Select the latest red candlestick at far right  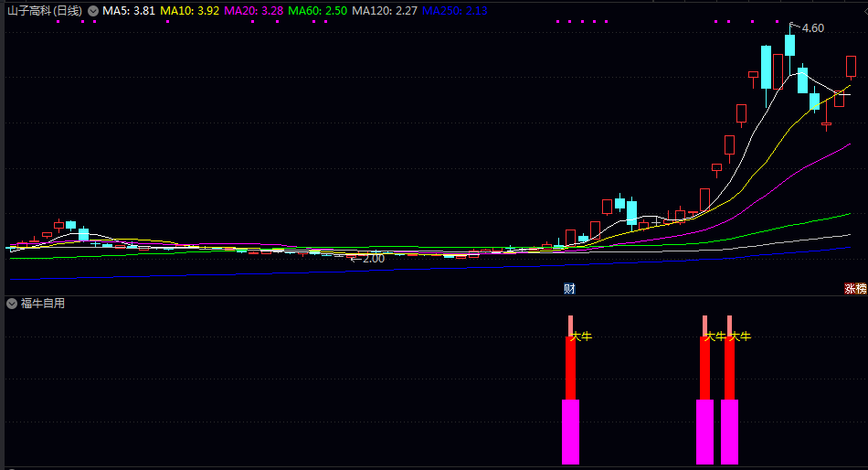(x=851, y=67)
